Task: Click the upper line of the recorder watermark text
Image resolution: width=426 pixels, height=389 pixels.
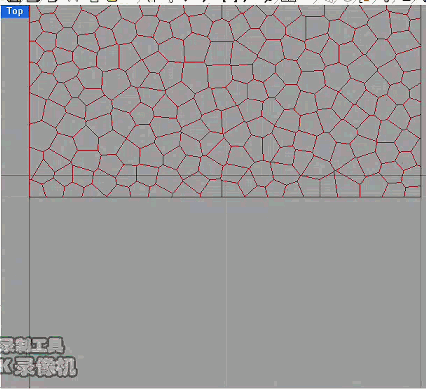Action: tap(32, 345)
